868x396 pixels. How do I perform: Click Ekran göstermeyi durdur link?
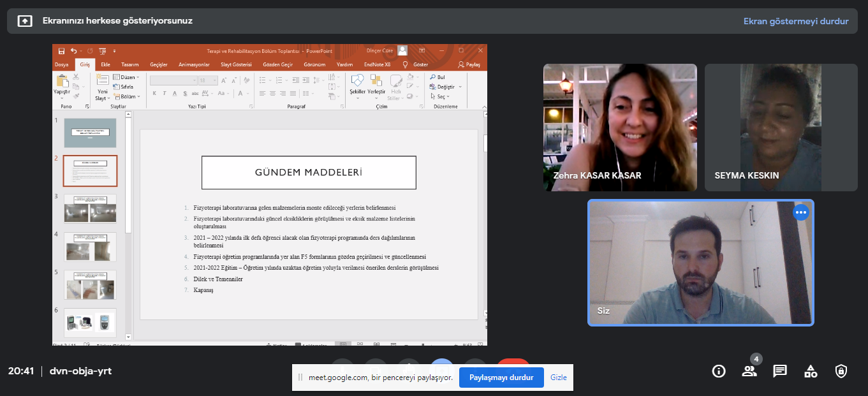(795, 21)
